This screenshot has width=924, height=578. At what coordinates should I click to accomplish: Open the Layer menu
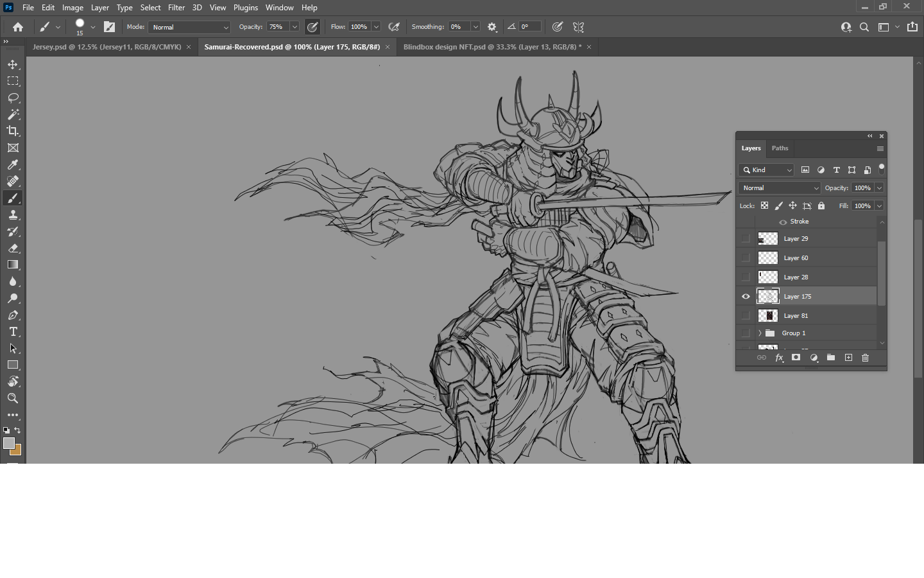pos(99,8)
